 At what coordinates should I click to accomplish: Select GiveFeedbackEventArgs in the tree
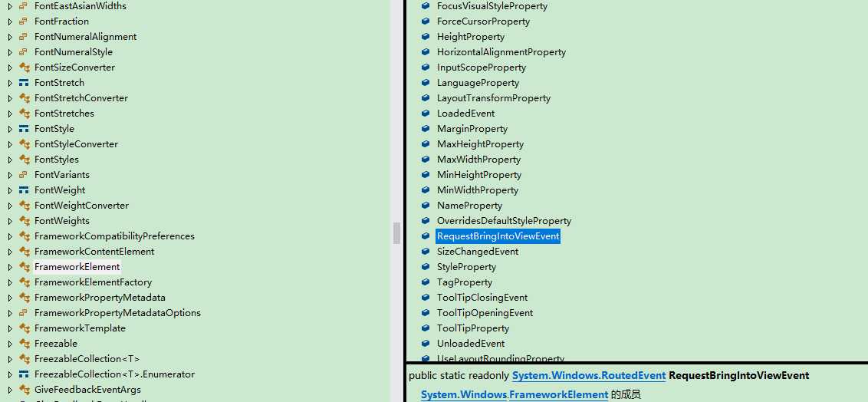[x=87, y=389]
